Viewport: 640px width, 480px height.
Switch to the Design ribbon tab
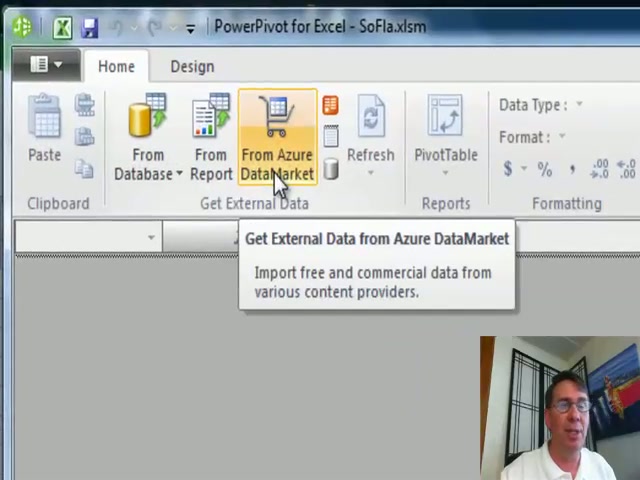click(x=192, y=66)
